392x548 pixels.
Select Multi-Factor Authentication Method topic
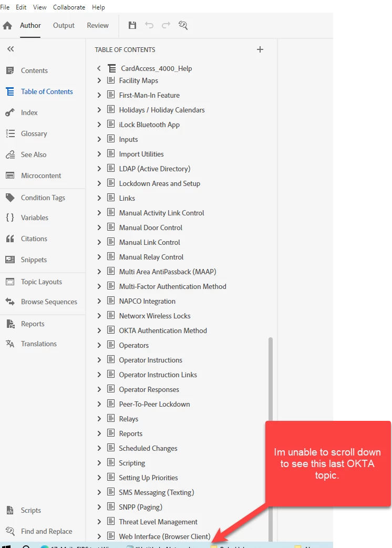(172, 286)
